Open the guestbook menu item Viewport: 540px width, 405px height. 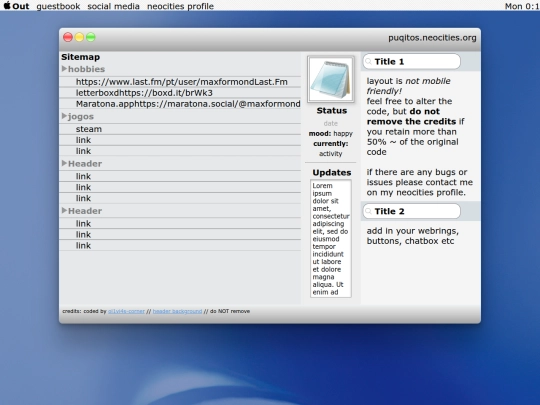coord(58,6)
